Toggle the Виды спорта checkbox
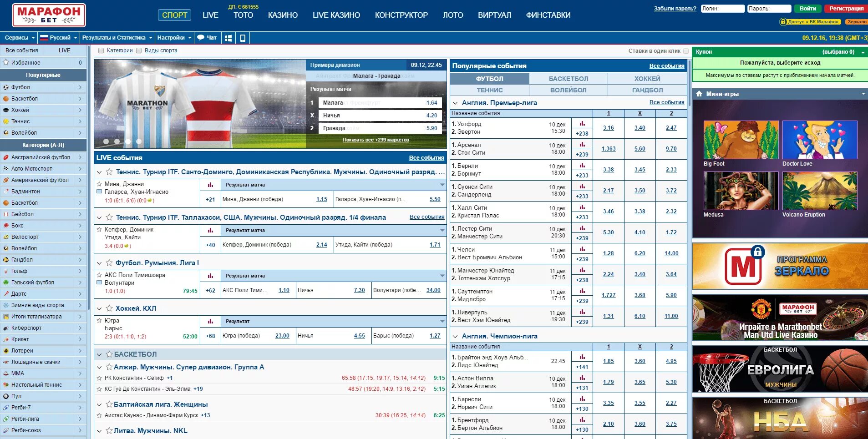Image resolution: width=868 pixels, height=439 pixels. pos(139,50)
